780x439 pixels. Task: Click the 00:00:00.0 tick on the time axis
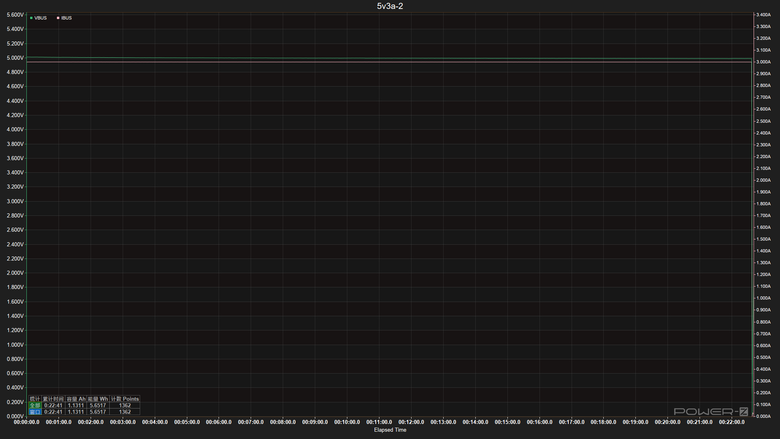point(26,422)
